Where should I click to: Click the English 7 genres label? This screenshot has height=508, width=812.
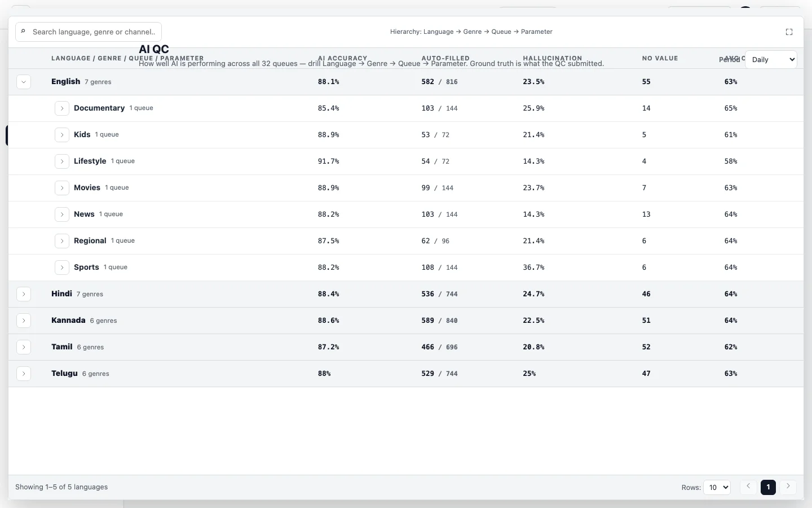coord(81,82)
